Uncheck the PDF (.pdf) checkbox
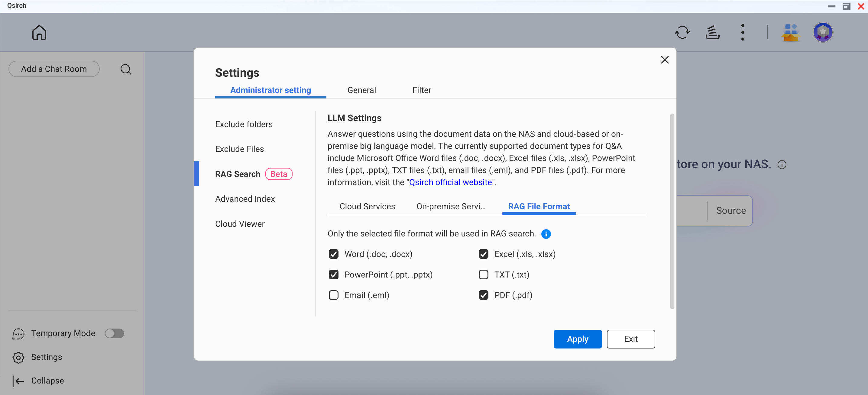Viewport: 868px width, 395px height. [483, 295]
